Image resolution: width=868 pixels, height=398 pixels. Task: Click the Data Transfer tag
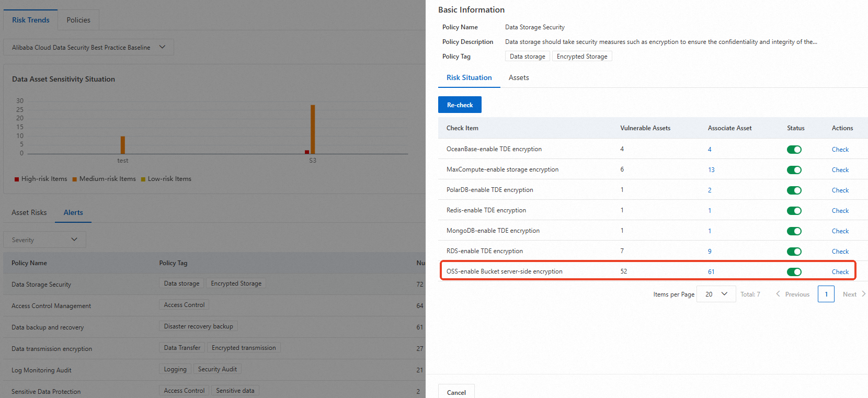[182, 348]
